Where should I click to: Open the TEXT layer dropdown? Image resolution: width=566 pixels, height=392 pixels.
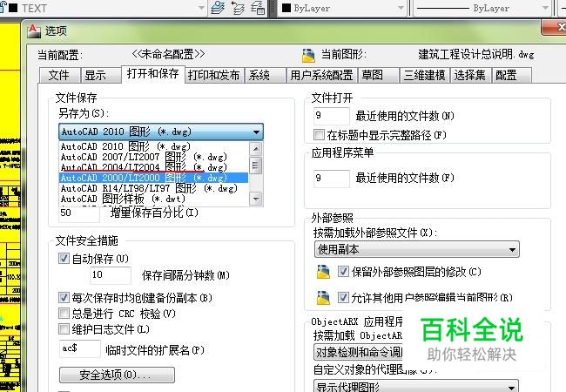click(201, 8)
